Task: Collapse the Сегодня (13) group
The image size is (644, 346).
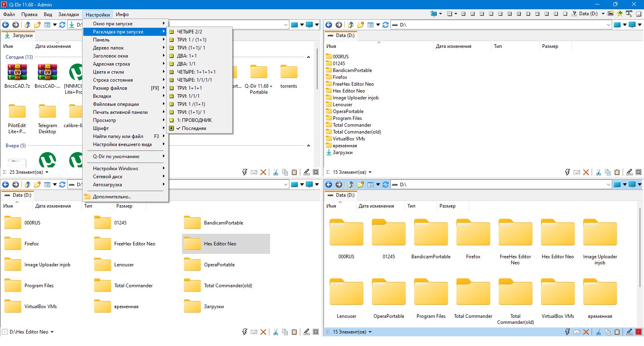Action: point(308,57)
